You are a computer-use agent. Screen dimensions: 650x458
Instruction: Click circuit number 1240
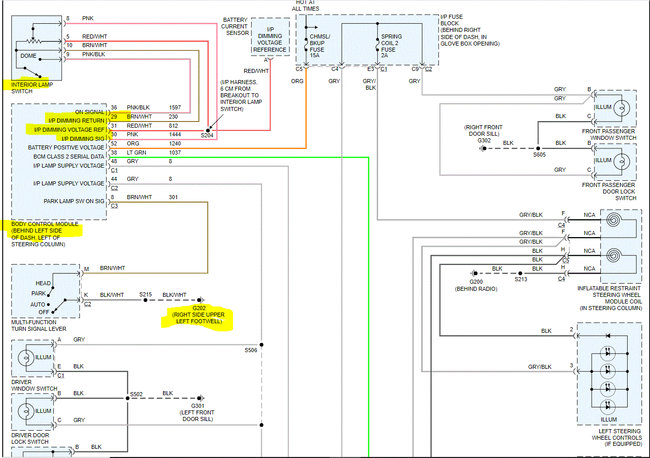click(x=175, y=143)
